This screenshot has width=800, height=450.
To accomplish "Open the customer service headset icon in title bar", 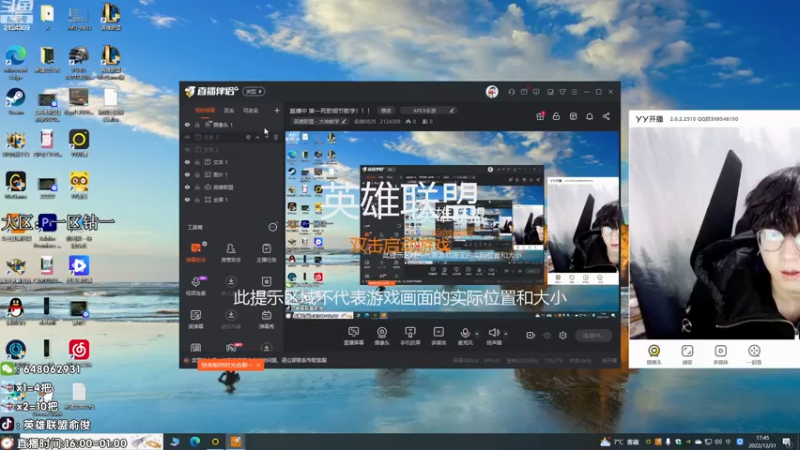I will [511, 92].
